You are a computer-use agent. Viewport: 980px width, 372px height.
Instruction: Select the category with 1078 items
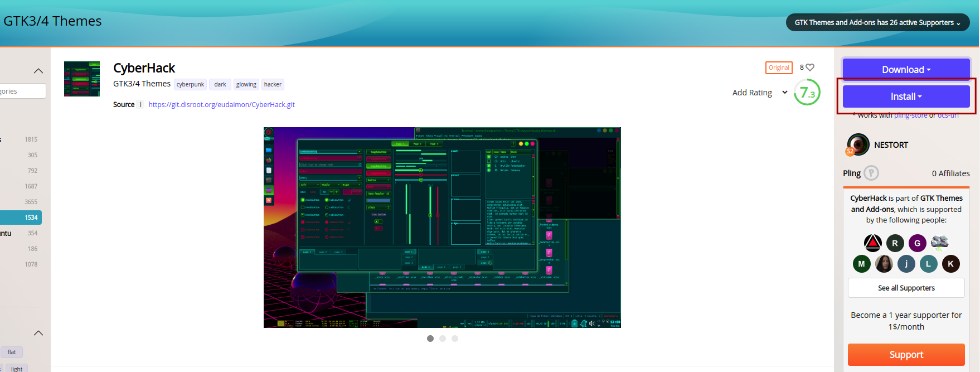(21, 264)
